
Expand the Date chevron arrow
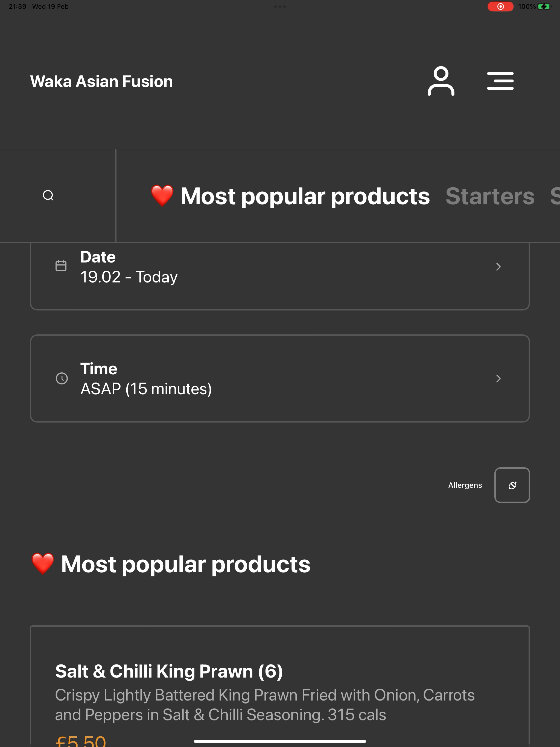498,267
